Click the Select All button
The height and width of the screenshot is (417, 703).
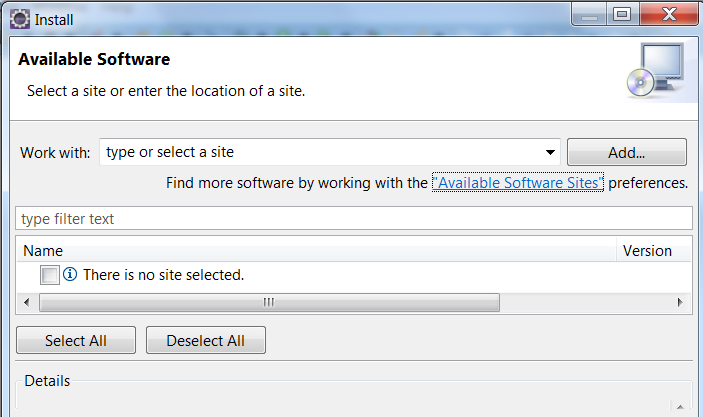(76, 340)
